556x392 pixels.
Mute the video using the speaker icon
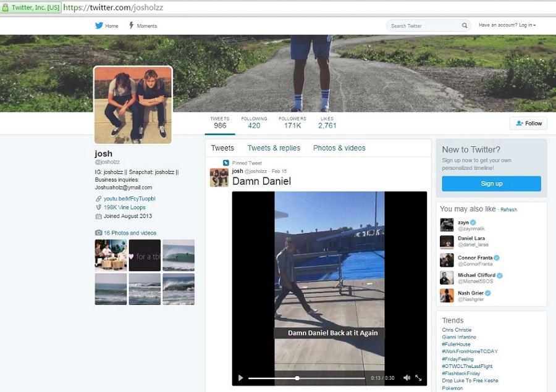pos(406,378)
